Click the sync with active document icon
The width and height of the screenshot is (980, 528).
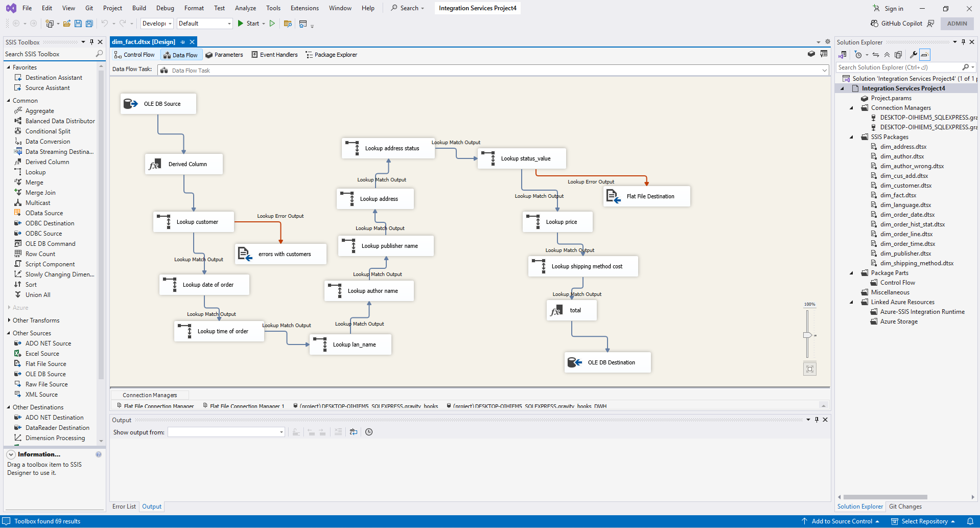coord(876,55)
